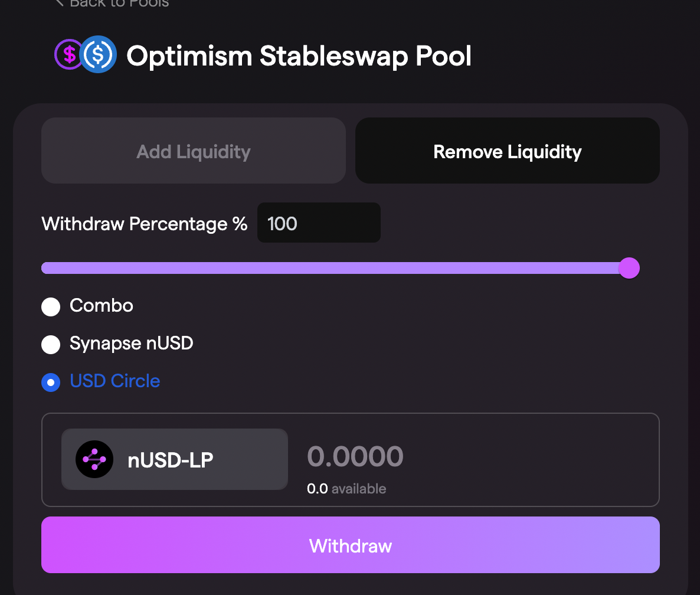Click the withdraw percentage slider handle
This screenshot has height=595, width=700.
click(x=629, y=268)
